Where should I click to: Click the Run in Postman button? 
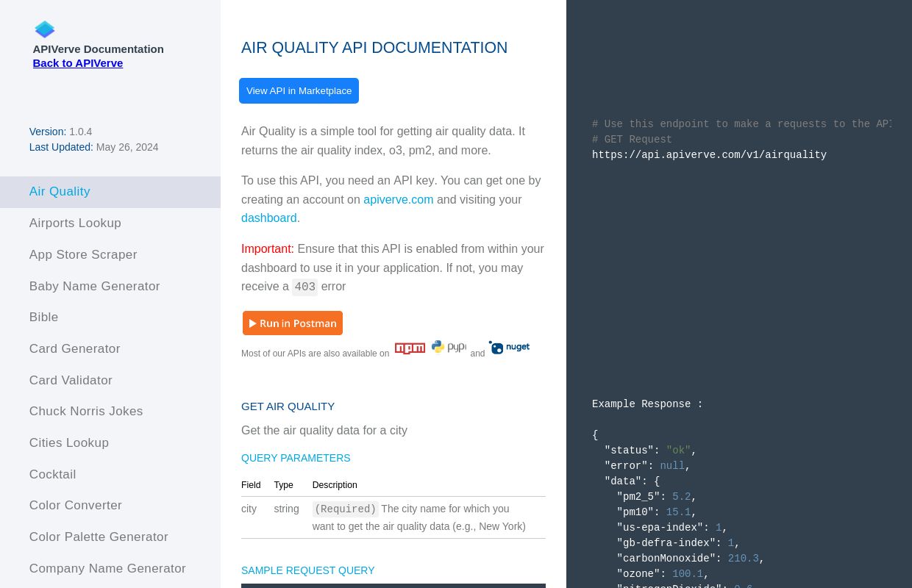click(293, 323)
